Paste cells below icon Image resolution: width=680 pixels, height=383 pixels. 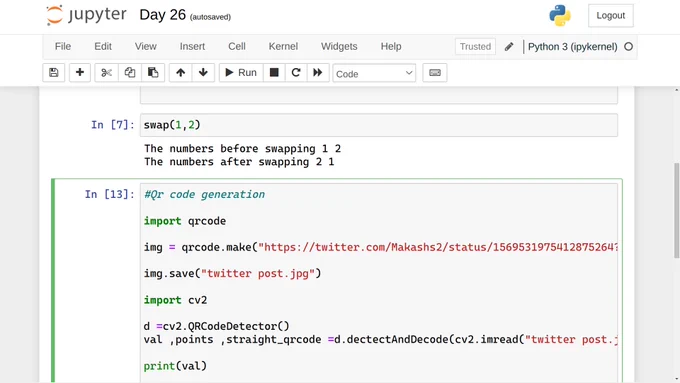153,72
